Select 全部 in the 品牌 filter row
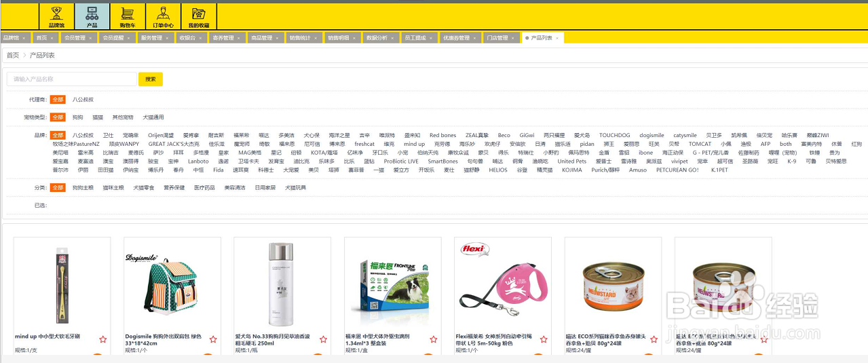The width and height of the screenshot is (868, 363). click(58, 135)
